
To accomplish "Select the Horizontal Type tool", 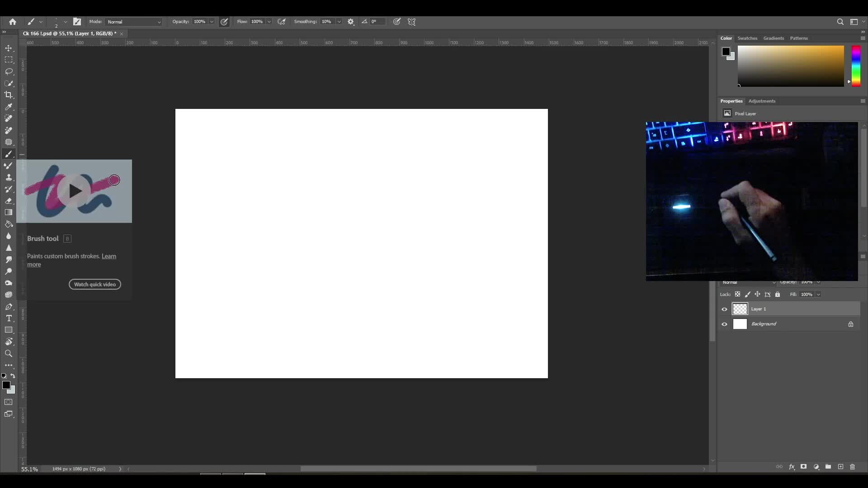I will [9, 319].
